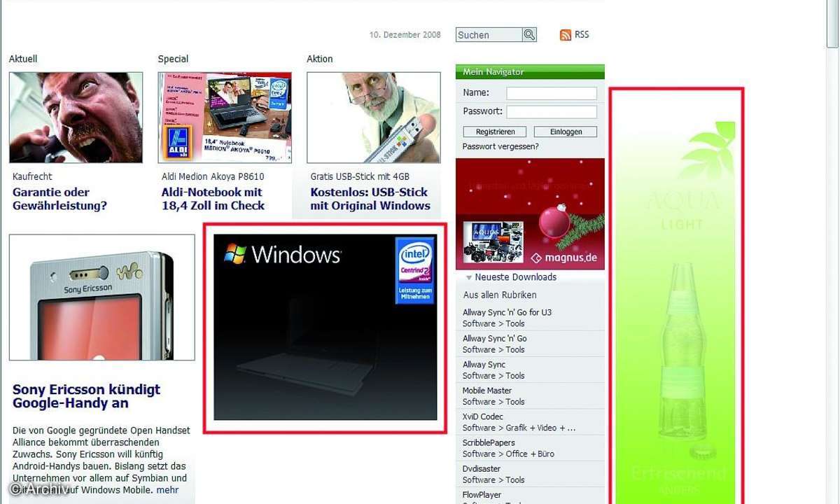Click the 'Kaufrecht' category label
This screenshot has height=504, width=840.
32,176
